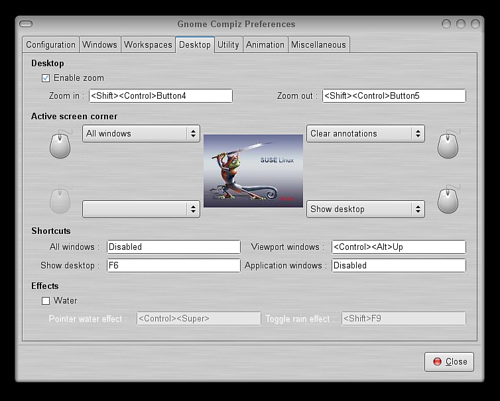
Task: Click the All windows shortcut field
Action: [174, 247]
